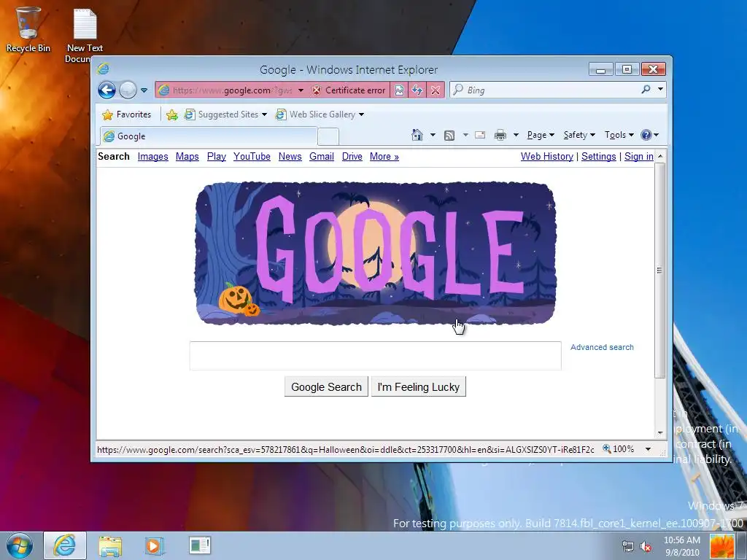Image resolution: width=747 pixels, height=560 pixels.
Task: Click the Certificate error badge
Action: click(349, 90)
